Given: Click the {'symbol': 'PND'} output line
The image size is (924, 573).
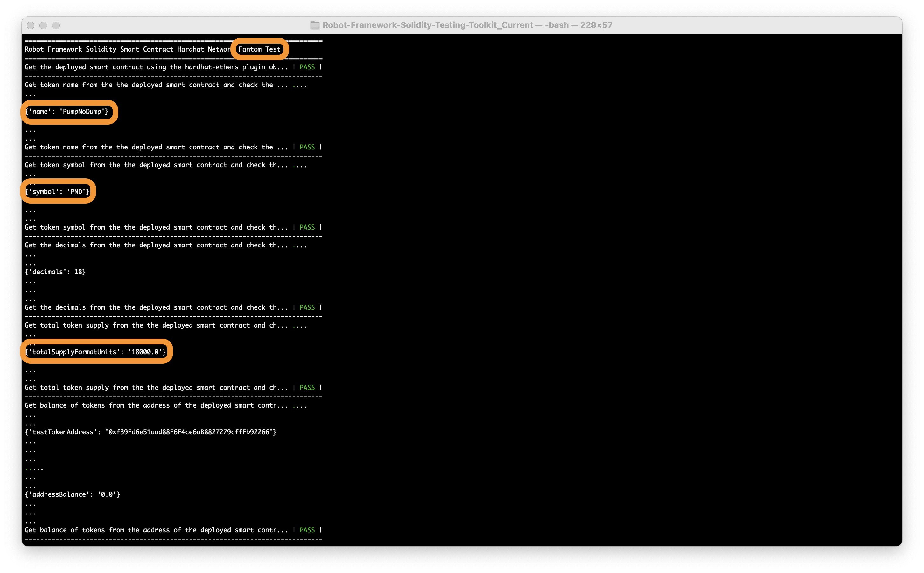Looking at the screenshot, I should [x=57, y=192].
